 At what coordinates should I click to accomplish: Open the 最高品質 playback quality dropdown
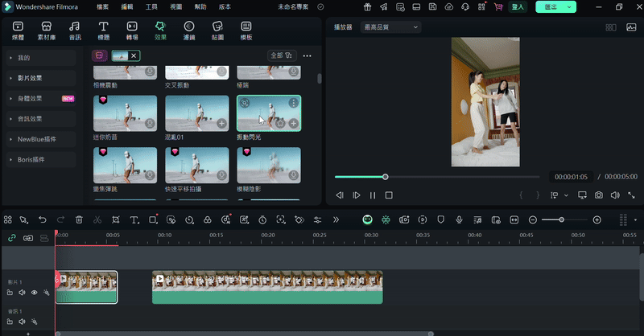click(392, 27)
